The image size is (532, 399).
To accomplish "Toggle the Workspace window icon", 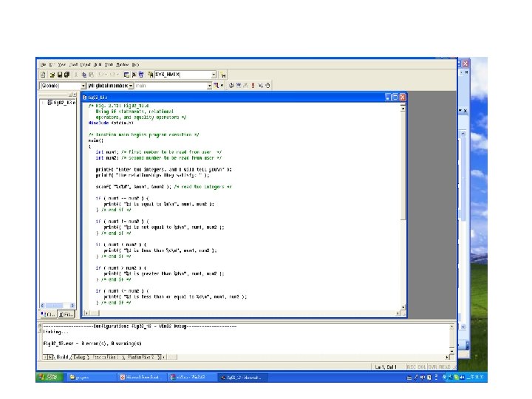I will (126, 75).
